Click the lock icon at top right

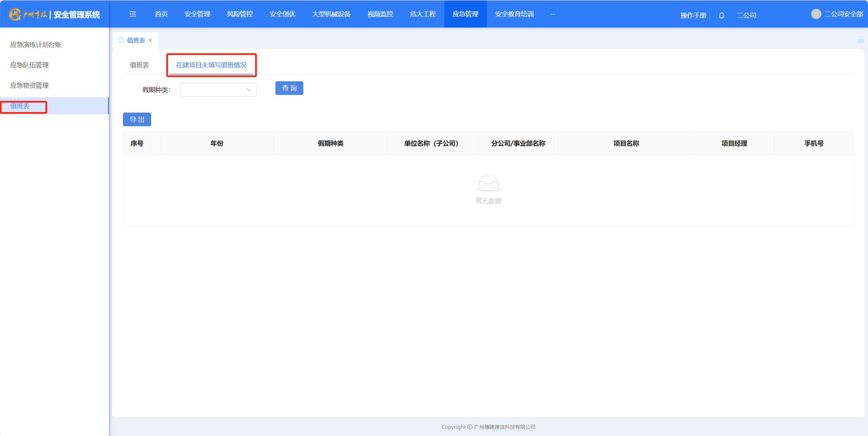861,40
